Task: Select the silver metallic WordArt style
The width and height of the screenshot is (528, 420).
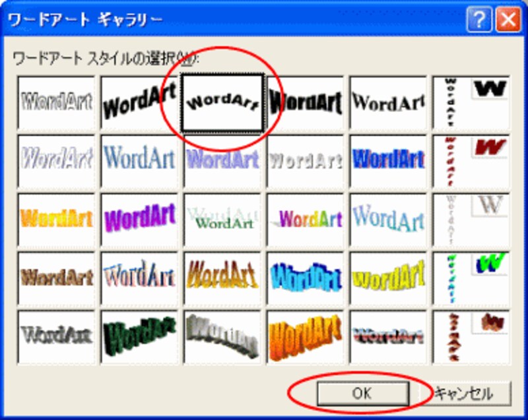Action: point(57,337)
